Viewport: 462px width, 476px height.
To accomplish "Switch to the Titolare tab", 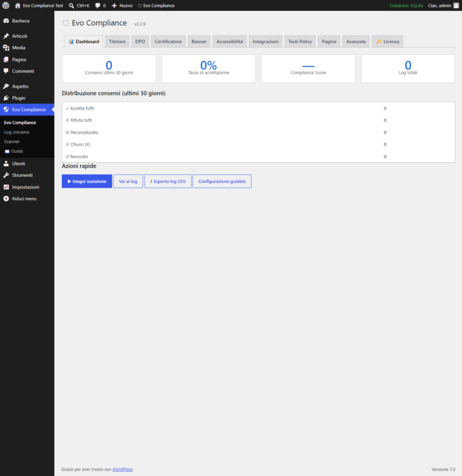I will point(117,42).
